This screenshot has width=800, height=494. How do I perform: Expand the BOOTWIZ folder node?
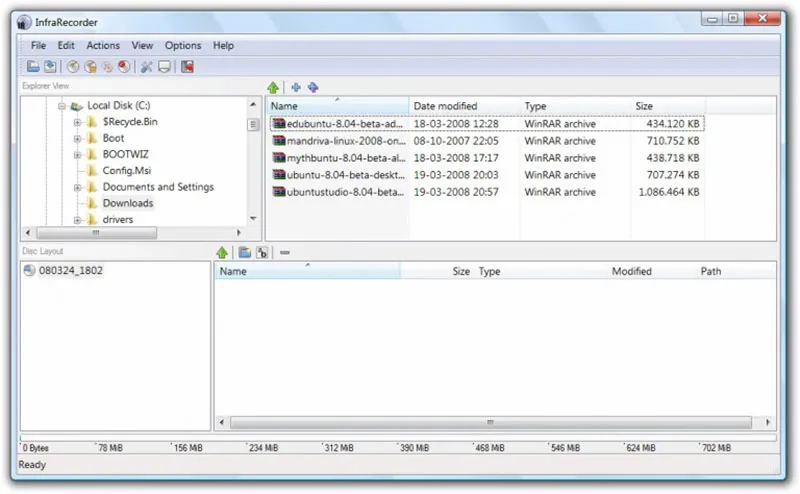tap(78, 155)
